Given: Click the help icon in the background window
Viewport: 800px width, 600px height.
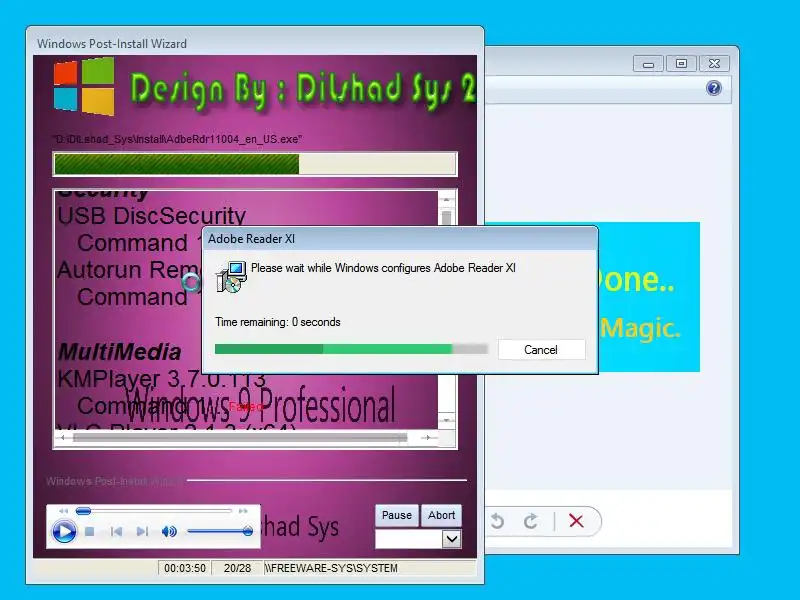Looking at the screenshot, I should 713,88.
